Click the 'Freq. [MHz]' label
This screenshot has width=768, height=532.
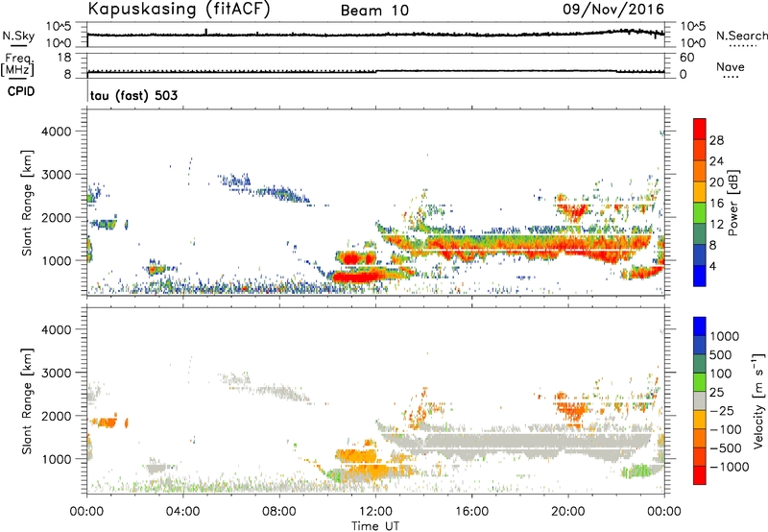tap(17, 65)
